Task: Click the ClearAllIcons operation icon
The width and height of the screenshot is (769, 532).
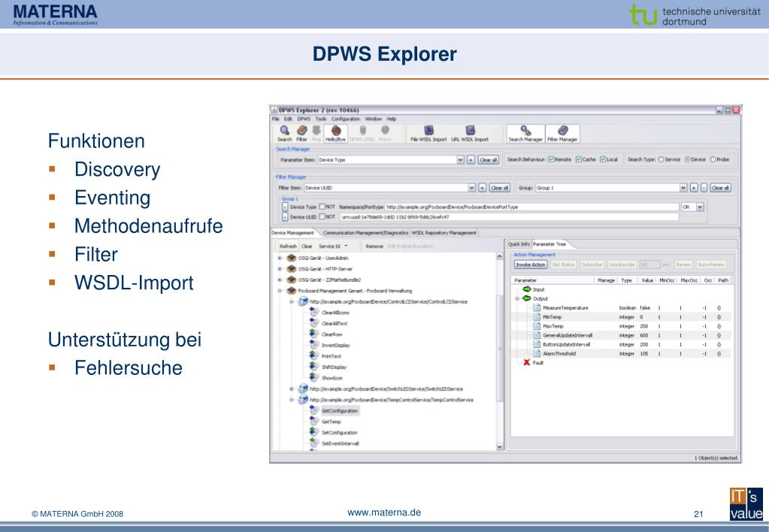Action: pyautogui.click(x=314, y=312)
